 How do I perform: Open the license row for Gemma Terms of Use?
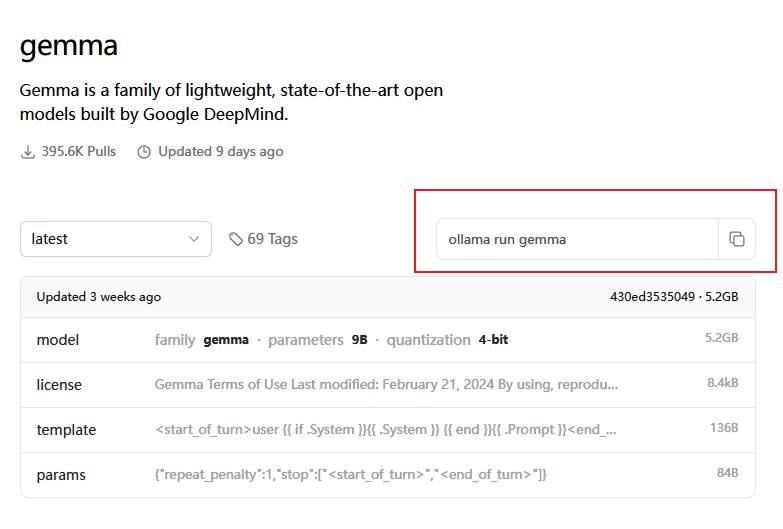tap(388, 385)
